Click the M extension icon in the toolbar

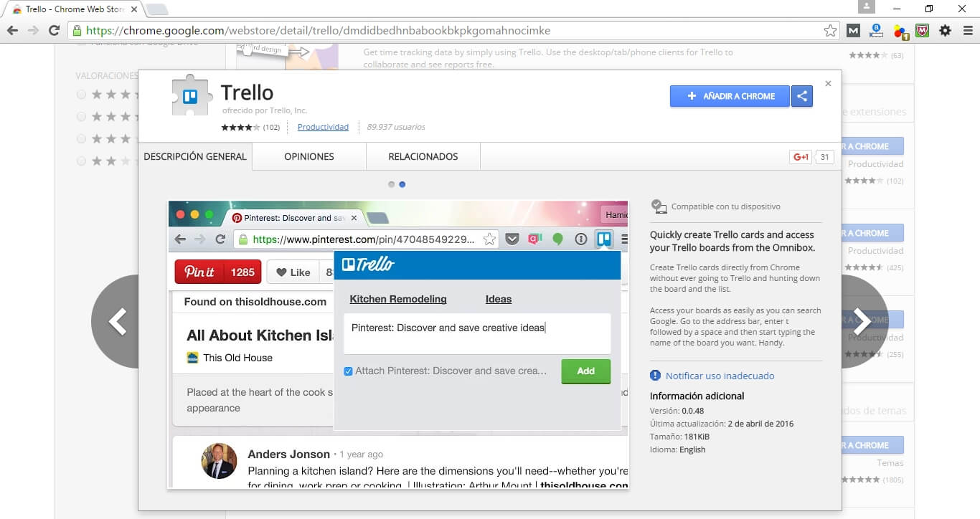(852, 31)
